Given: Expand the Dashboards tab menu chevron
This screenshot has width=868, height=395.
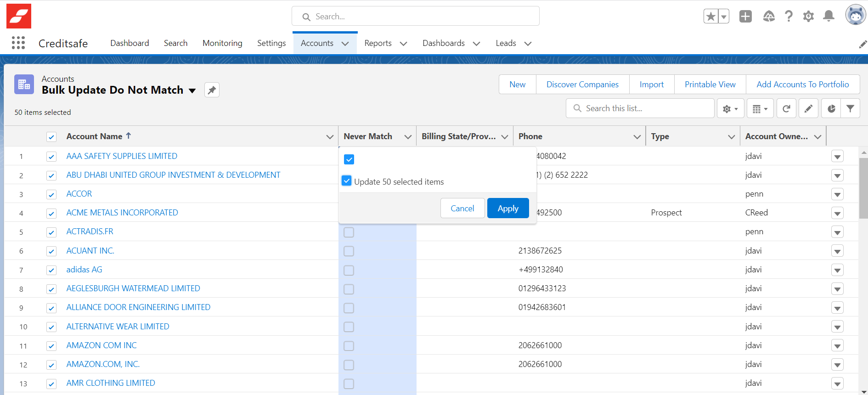Looking at the screenshot, I should [476, 44].
